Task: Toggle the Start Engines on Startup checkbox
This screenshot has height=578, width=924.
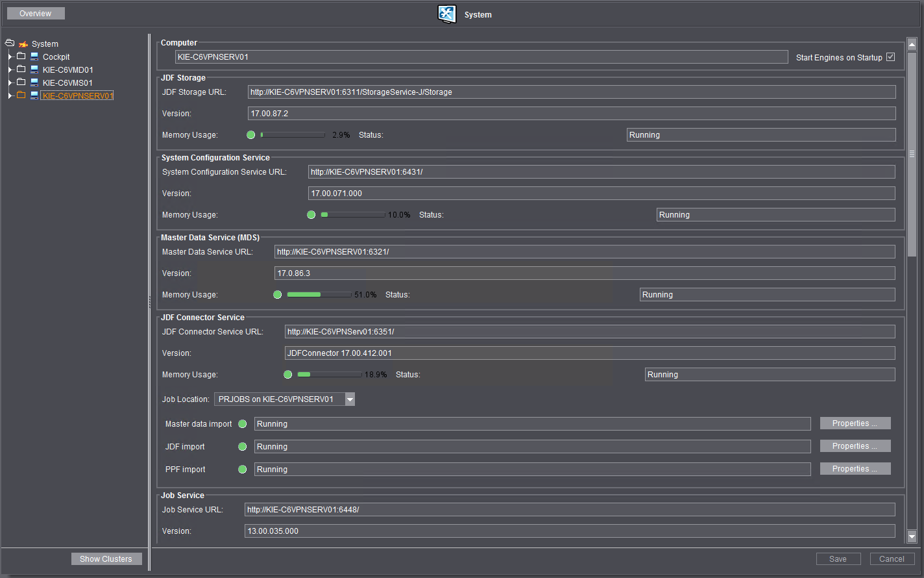Action: [891, 57]
